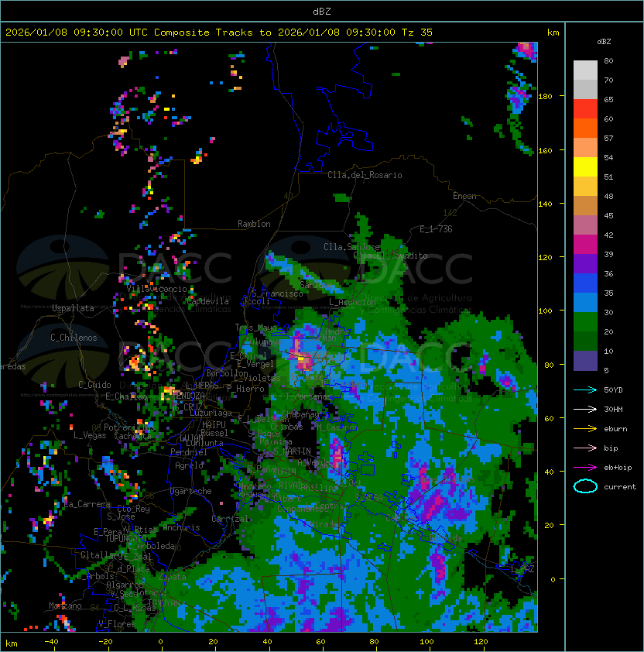
Task: Click the C_Guido map label
Action: pos(94,385)
